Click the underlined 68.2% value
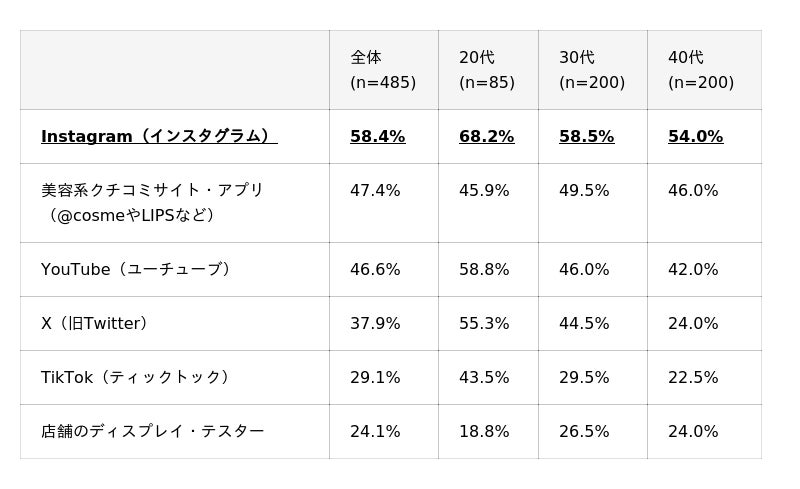Viewport: 800px width, 489px height. (x=487, y=136)
